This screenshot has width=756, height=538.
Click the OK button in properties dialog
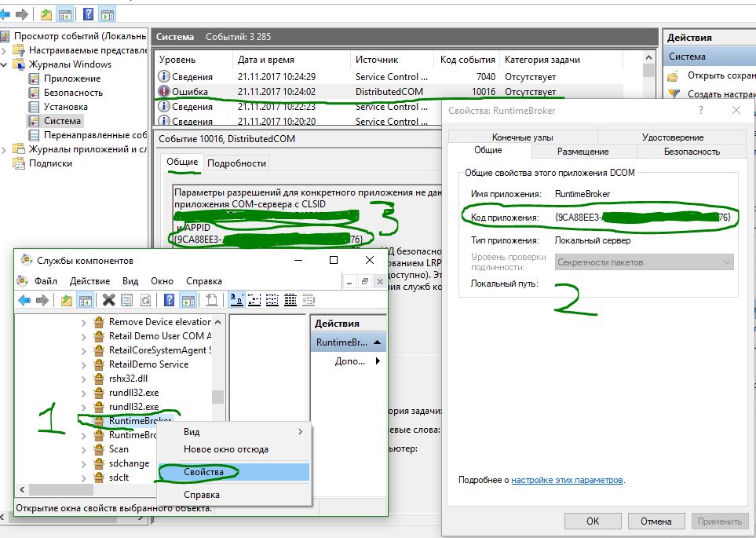pyautogui.click(x=593, y=521)
